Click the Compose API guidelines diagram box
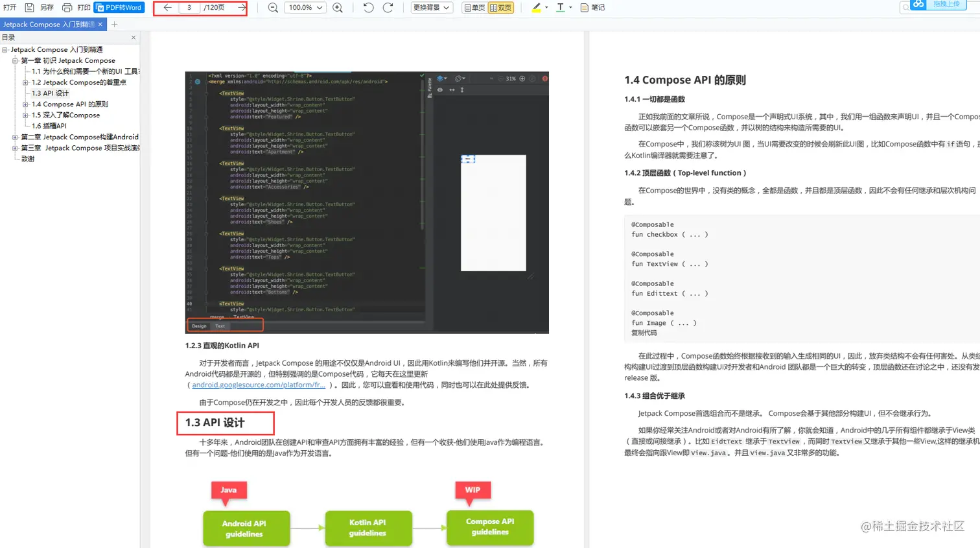The width and height of the screenshot is (980, 548). pos(490,527)
